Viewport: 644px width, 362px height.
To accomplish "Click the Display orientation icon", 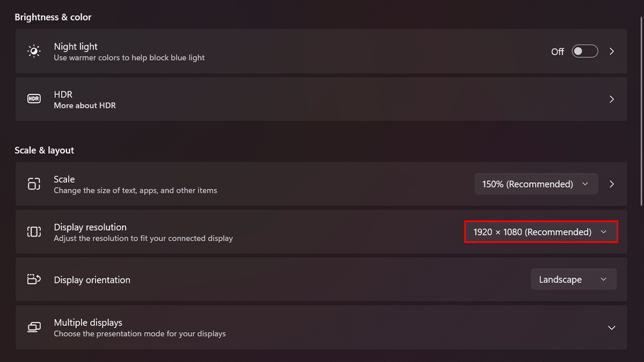I will pyautogui.click(x=34, y=279).
